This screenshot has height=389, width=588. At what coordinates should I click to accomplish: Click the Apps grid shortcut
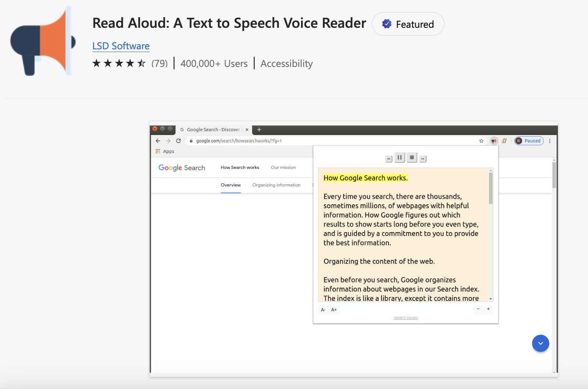pos(165,151)
